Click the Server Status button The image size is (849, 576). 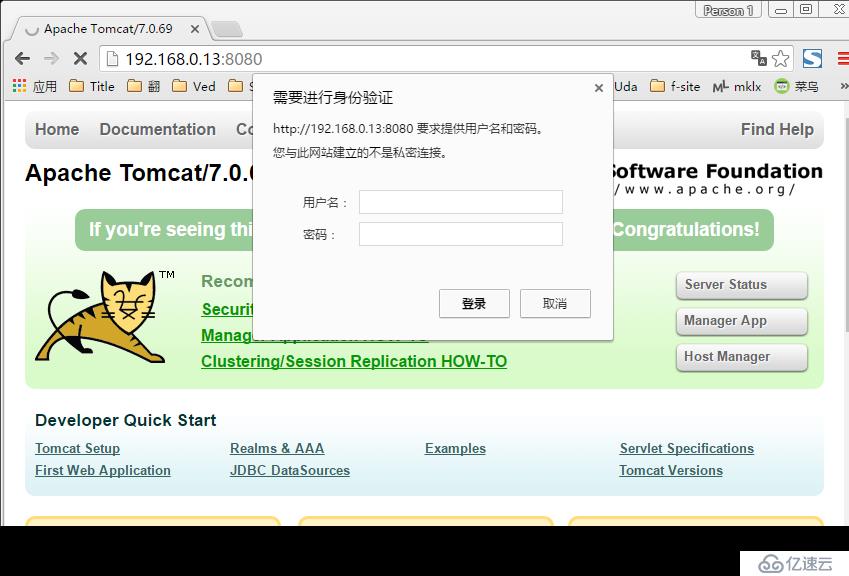742,285
